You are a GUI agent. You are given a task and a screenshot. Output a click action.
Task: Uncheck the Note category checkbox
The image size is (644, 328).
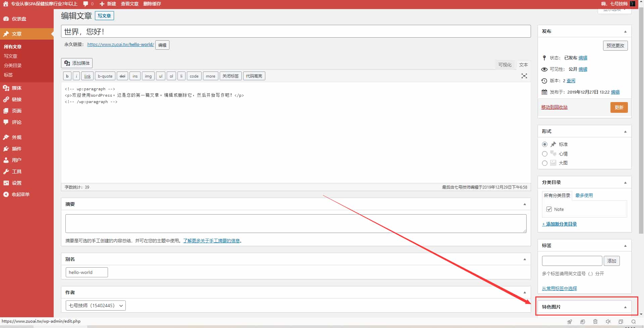549,209
